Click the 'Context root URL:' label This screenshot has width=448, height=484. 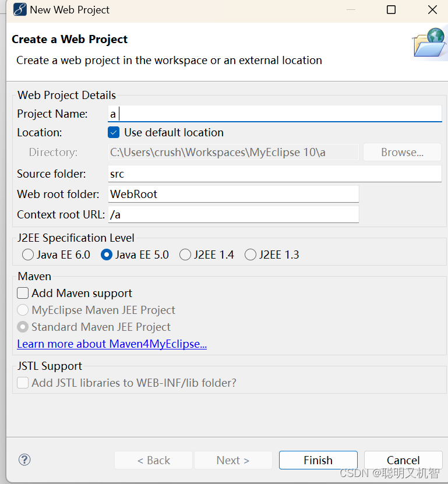coord(61,214)
